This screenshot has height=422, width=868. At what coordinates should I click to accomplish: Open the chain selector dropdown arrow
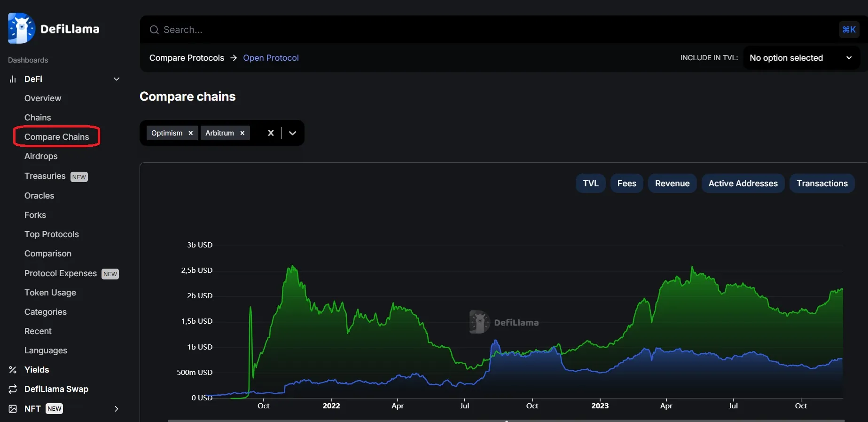click(292, 133)
